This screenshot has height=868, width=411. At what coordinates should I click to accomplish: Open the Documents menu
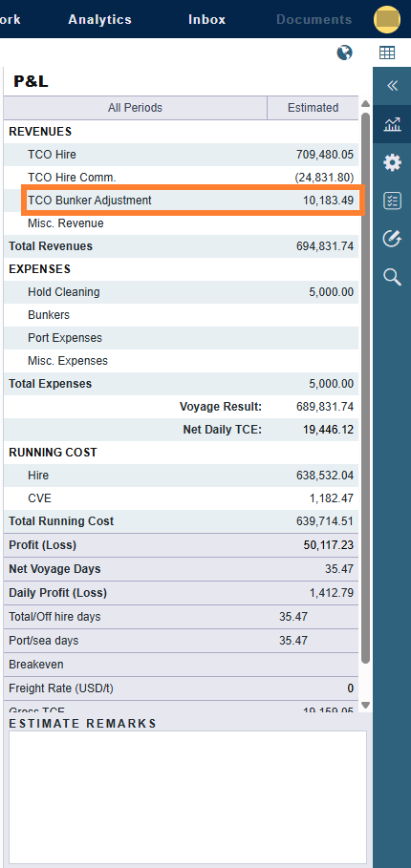[314, 19]
